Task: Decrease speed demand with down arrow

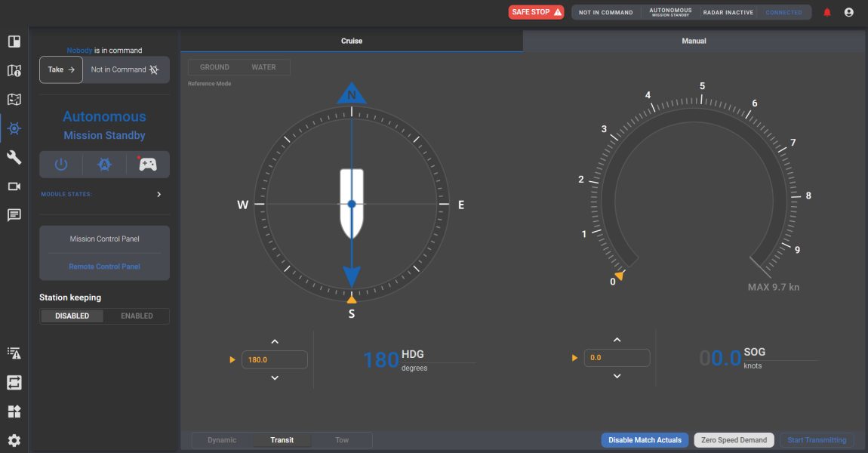Action: click(x=617, y=376)
